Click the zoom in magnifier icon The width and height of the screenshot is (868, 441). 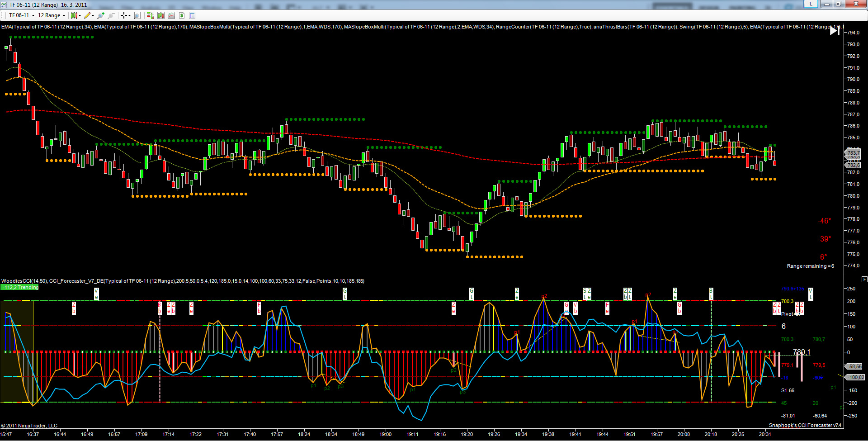coord(101,15)
